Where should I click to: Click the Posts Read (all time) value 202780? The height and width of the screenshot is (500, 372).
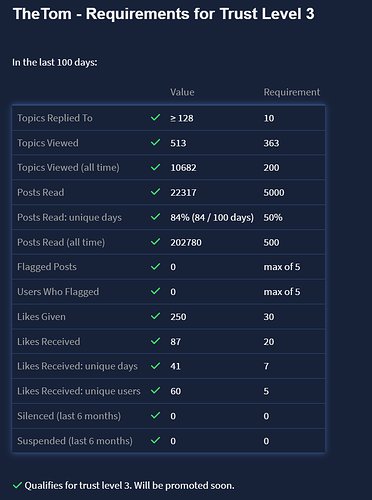[186, 242]
